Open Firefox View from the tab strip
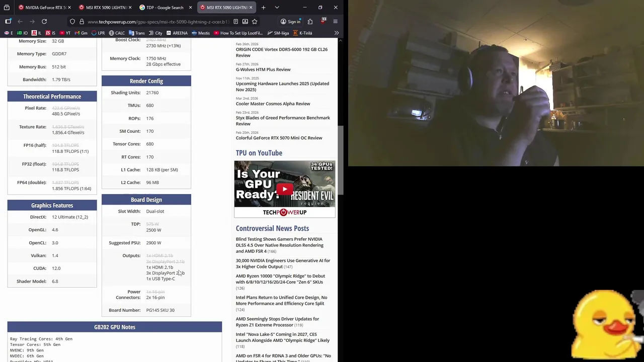Screen dimensions: 644x362 click(7, 8)
